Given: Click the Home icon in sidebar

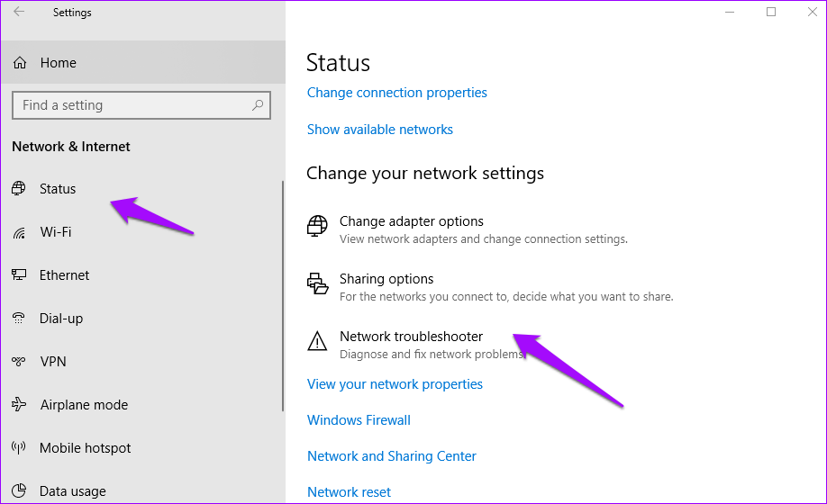Looking at the screenshot, I should click(20, 63).
